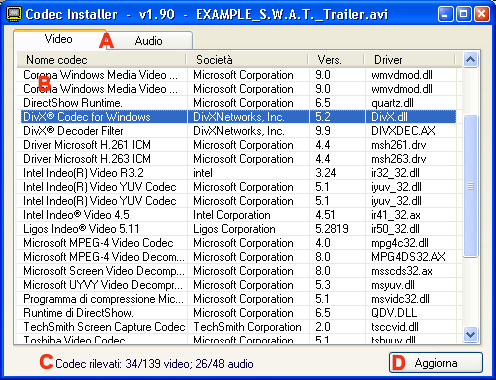This screenshot has width=496, height=380.
Task: Select DivX® Decoder Filter row
Action: pyautogui.click(x=239, y=131)
